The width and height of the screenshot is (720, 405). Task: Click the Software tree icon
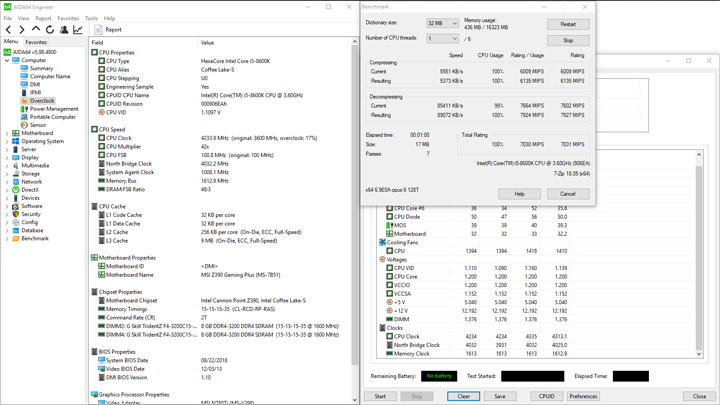click(x=16, y=206)
